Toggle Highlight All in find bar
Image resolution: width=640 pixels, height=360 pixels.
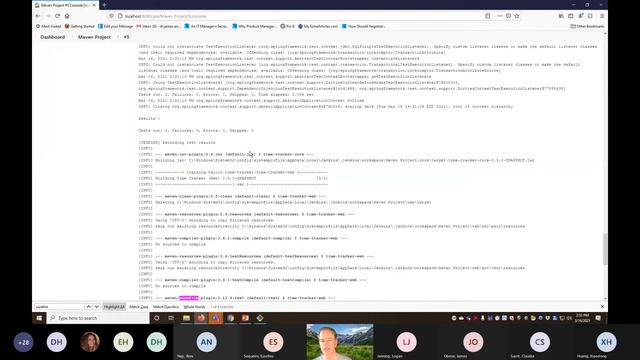click(x=114, y=307)
